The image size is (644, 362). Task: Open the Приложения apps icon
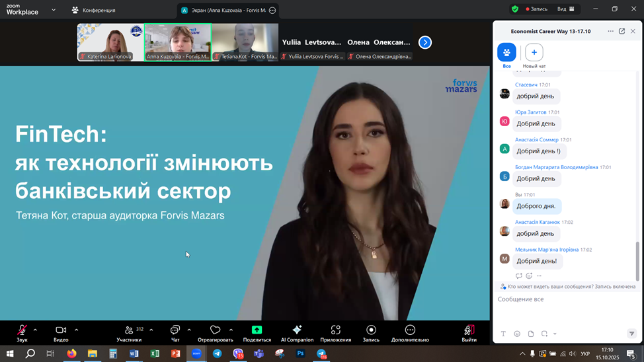pyautogui.click(x=335, y=332)
